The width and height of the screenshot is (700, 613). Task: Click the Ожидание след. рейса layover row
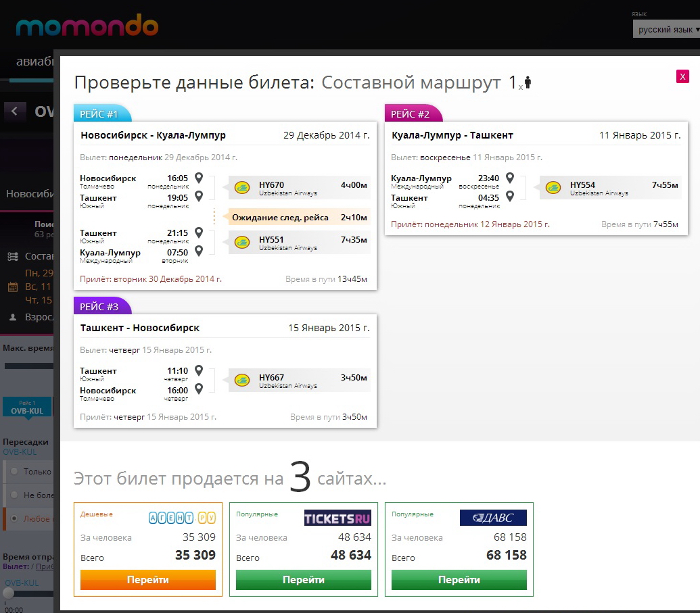pyautogui.click(x=299, y=217)
